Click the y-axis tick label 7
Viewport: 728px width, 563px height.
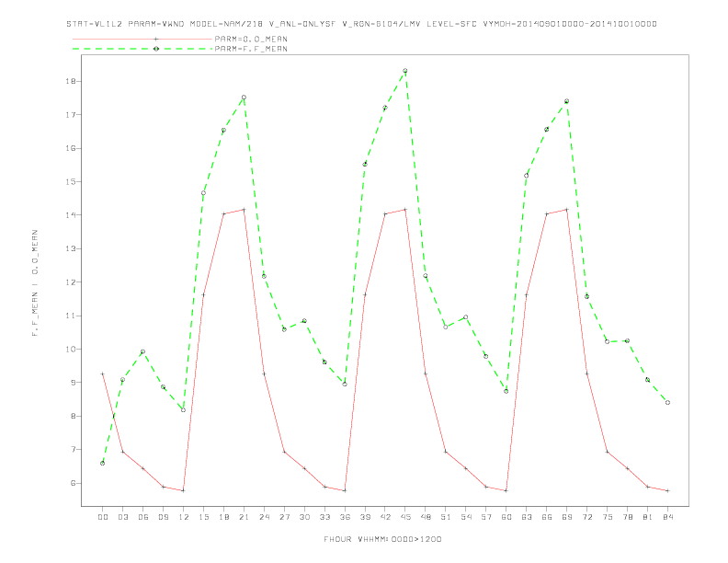point(73,450)
